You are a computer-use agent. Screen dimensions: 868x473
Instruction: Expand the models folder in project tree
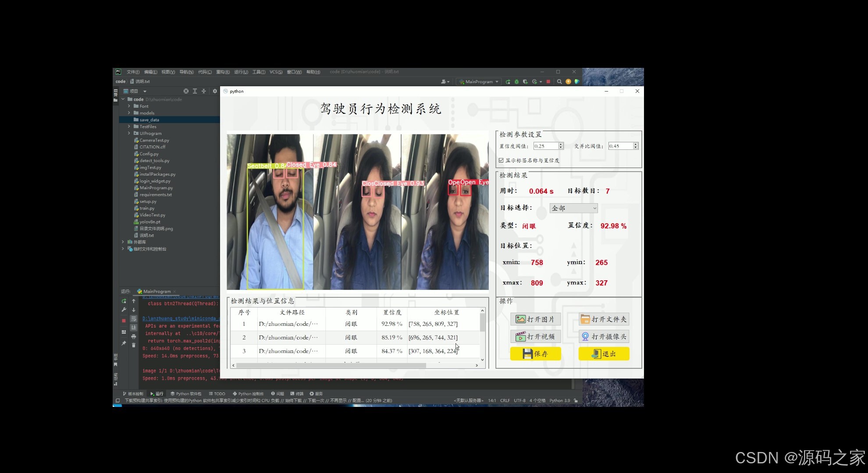129,113
